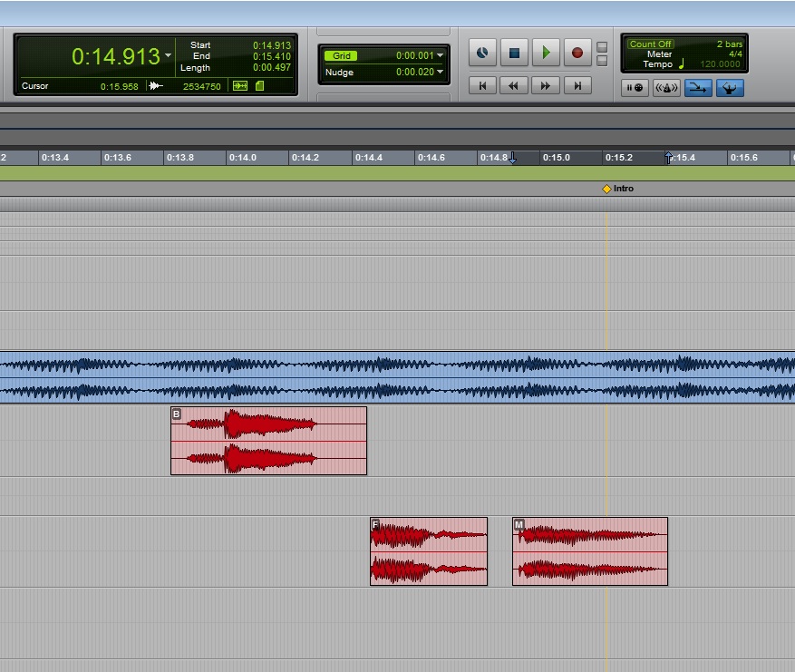Toggle the Conductor tempo ruler button
The width and height of the screenshot is (795, 672).
click(x=730, y=88)
